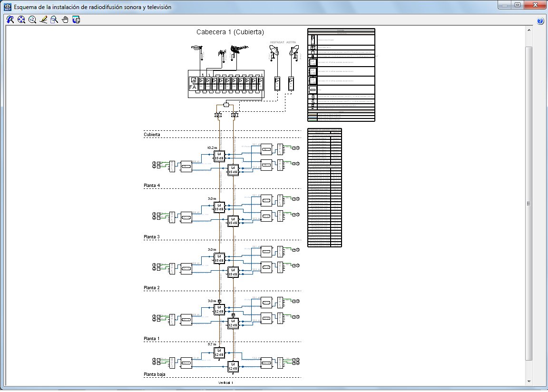Click the 'Cabecera 1 (Cubierta)' heading
The width and height of the screenshot is (548, 392).
click(x=230, y=32)
